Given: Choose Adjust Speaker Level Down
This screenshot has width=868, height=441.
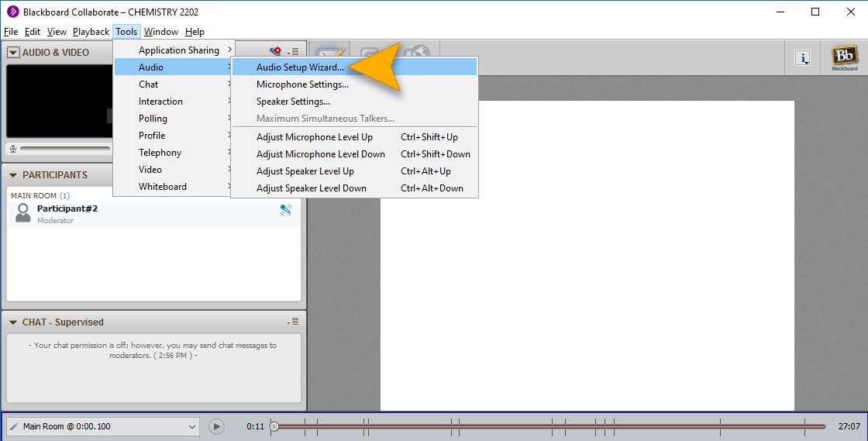Looking at the screenshot, I should (354, 188).
